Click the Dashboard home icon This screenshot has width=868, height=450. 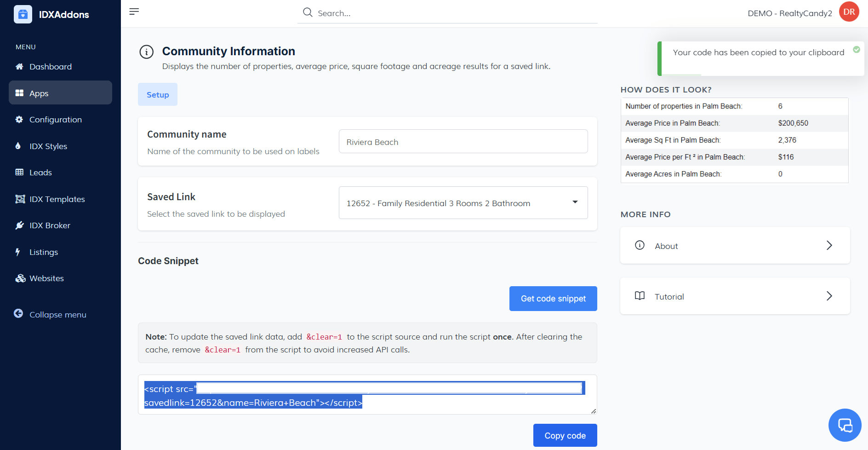pos(19,67)
